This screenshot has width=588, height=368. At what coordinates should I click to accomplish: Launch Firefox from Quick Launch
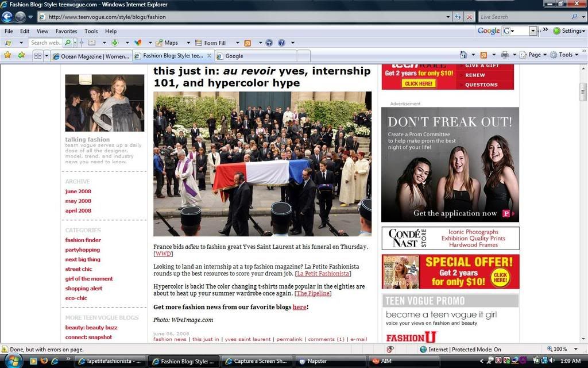pyautogui.click(x=44, y=361)
